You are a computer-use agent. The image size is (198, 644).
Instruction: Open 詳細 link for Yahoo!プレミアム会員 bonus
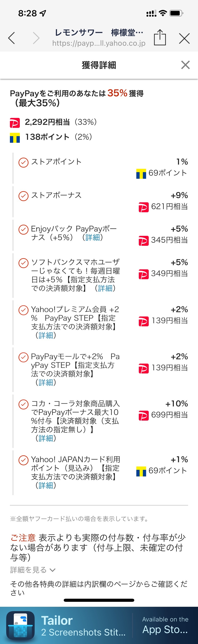[46, 335]
